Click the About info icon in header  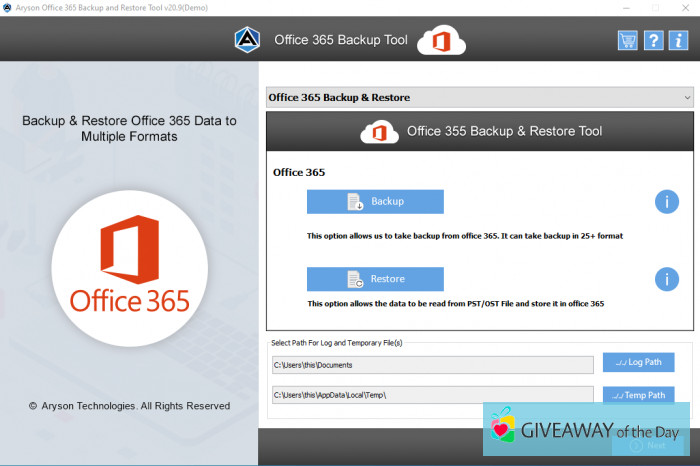[678, 40]
